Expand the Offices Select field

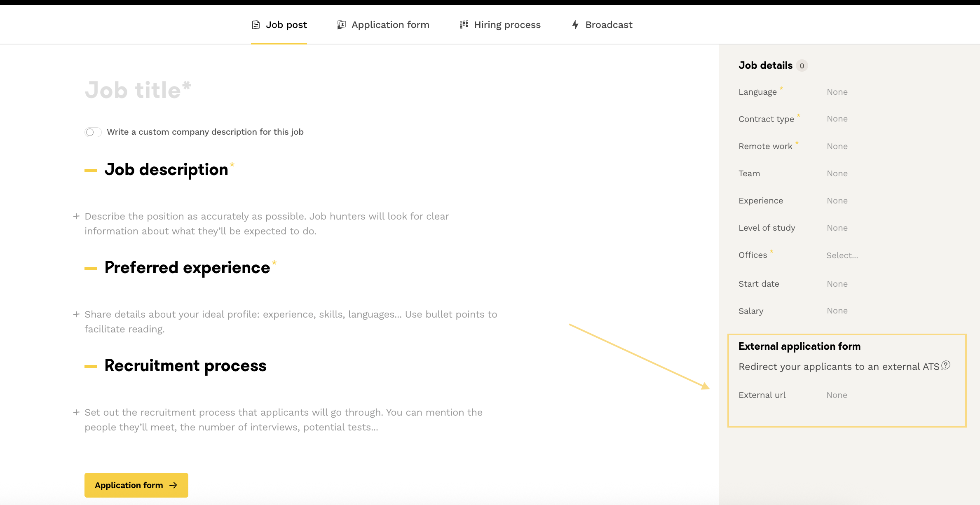pyautogui.click(x=842, y=255)
